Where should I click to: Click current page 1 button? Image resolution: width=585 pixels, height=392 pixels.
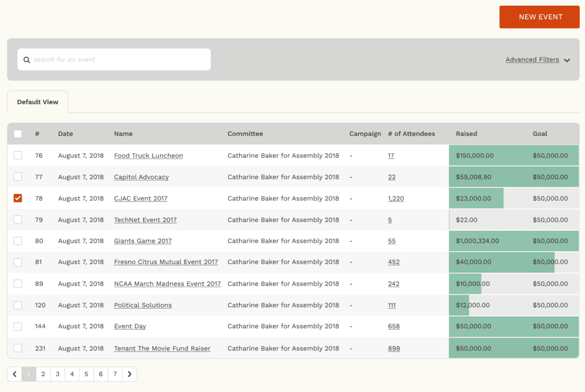[x=29, y=374]
